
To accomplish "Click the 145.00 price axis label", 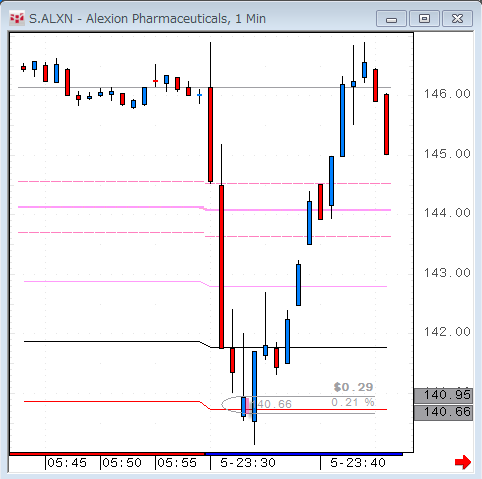I will pos(447,154).
